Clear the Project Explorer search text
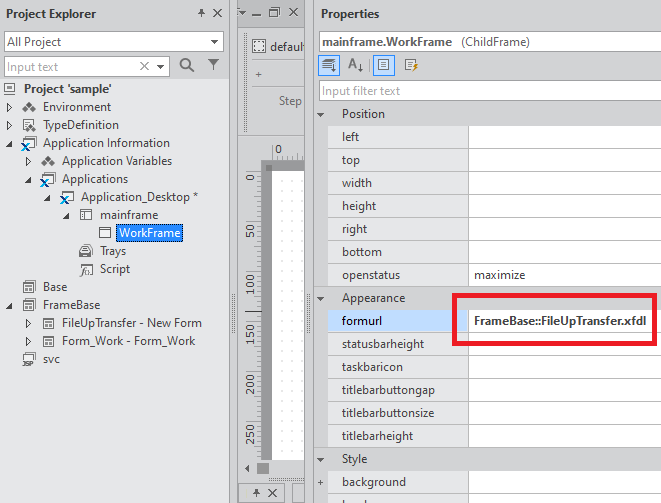 click(x=145, y=67)
